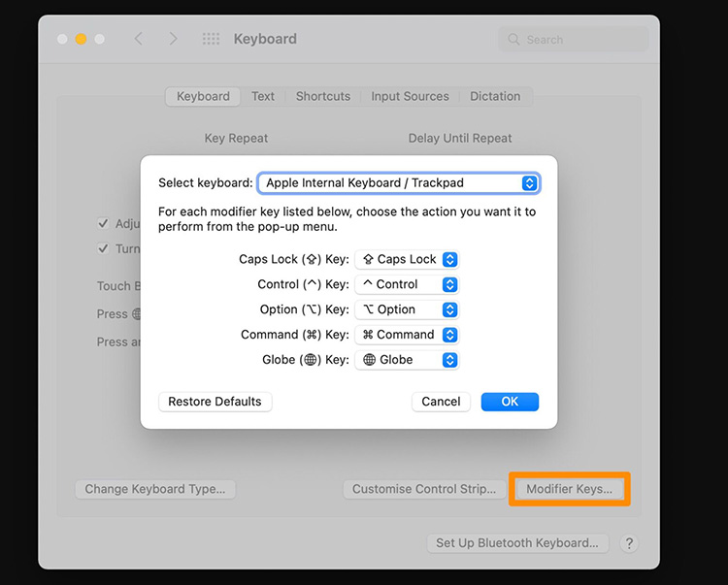Click the yellow minimize window button
728x585 pixels.
point(81,39)
